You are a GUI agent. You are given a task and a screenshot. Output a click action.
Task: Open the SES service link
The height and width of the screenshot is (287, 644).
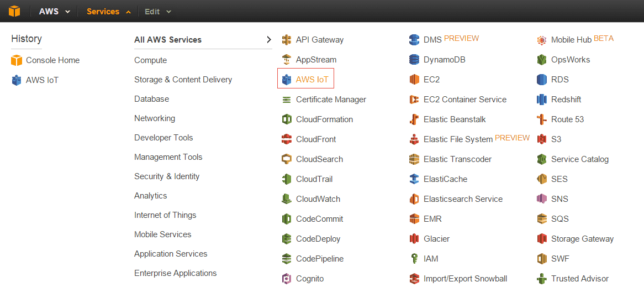559,179
